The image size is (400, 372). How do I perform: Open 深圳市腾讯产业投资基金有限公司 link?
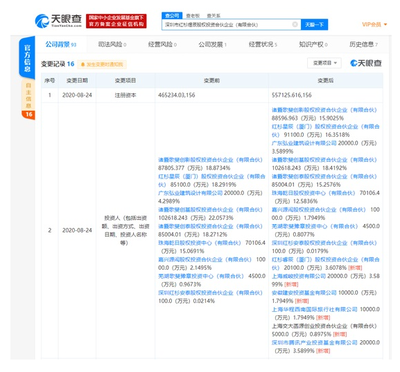point(314,342)
